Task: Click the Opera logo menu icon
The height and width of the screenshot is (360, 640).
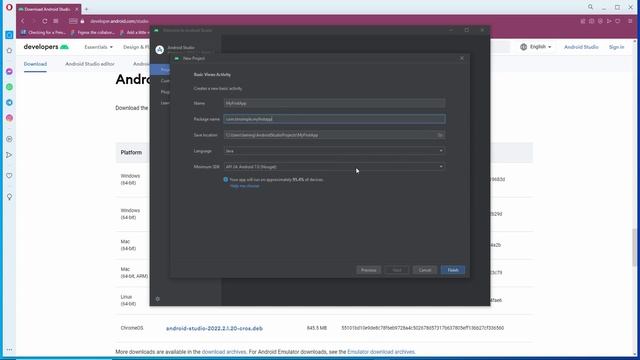Action: pos(9,7)
